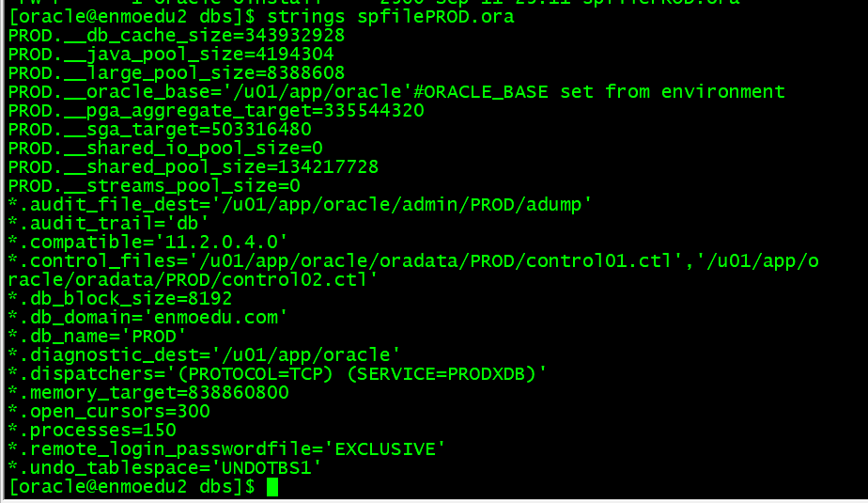Click the shared_io_pool_size=0 line

[x=165, y=149]
